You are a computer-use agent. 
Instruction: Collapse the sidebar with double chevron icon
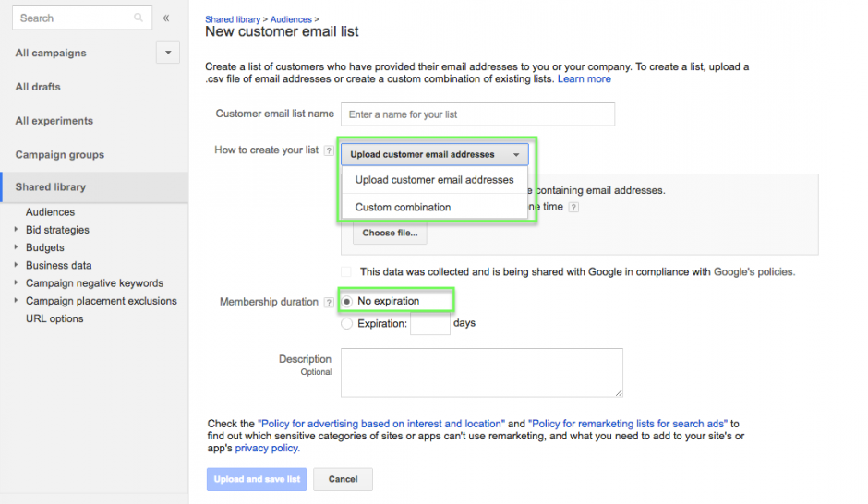coord(166,18)
